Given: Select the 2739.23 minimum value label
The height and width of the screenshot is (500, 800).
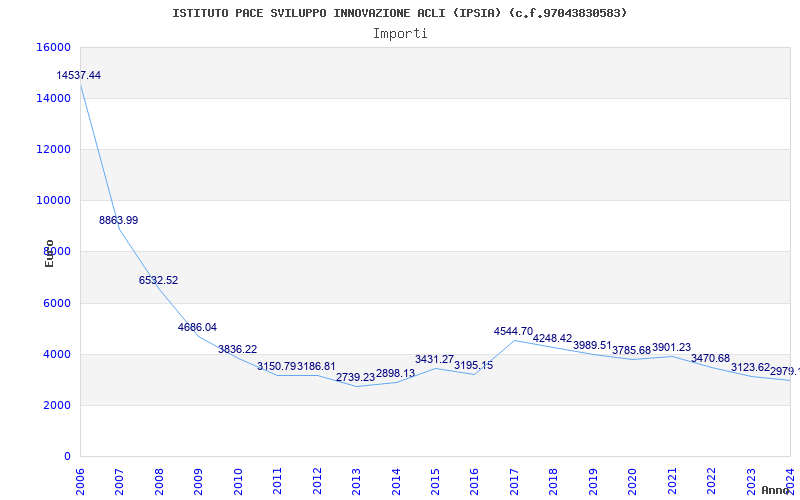Looking at the screenshot, I should (x=355, y=378).
